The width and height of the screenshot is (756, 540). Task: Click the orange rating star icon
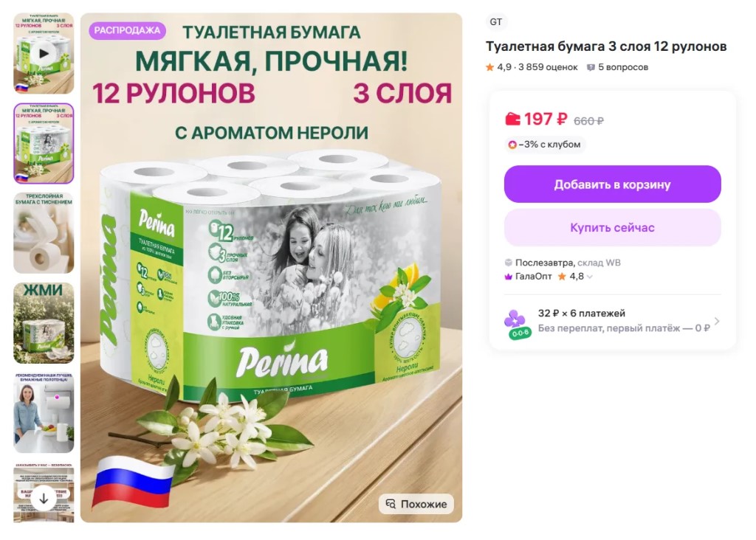tap(490, 67)
